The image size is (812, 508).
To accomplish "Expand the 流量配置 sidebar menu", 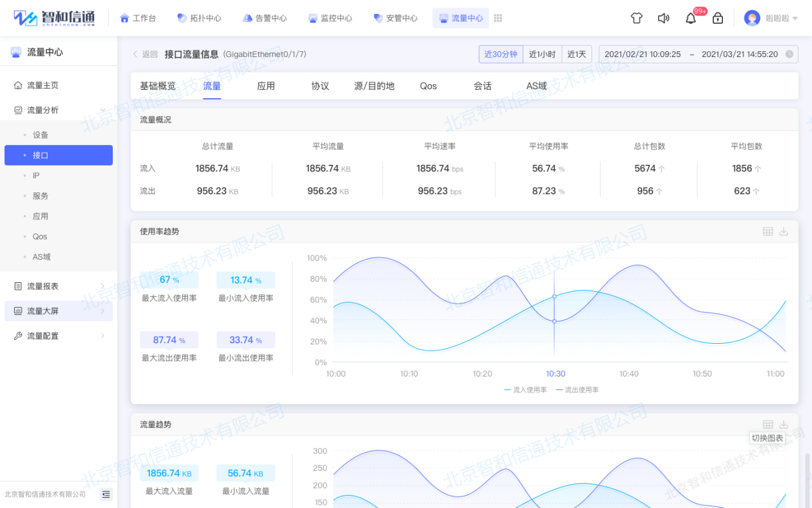I will click(58, 336).
